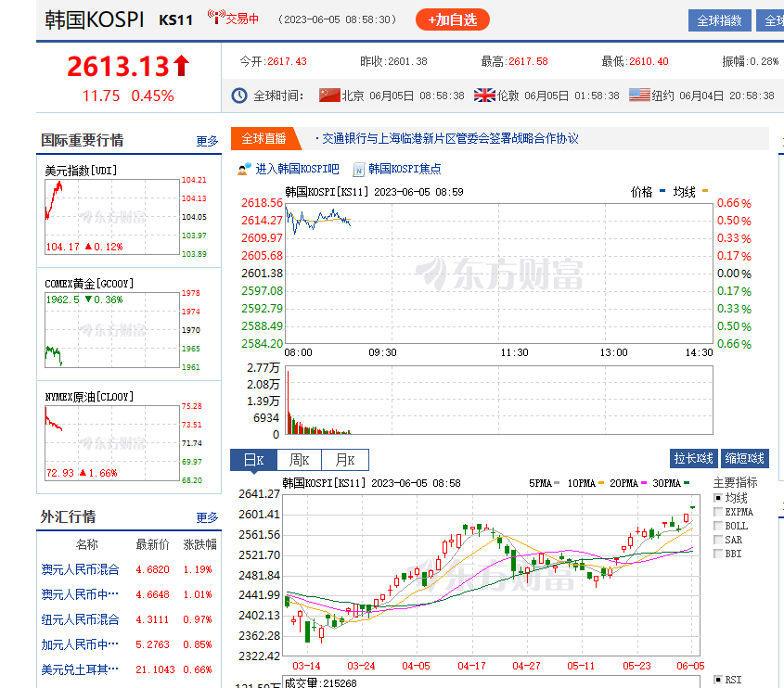Tick the SAR indicator checkbox
The width and height of the screenshot is (784, 688).
pyautogui.click(x=718, y=540)
